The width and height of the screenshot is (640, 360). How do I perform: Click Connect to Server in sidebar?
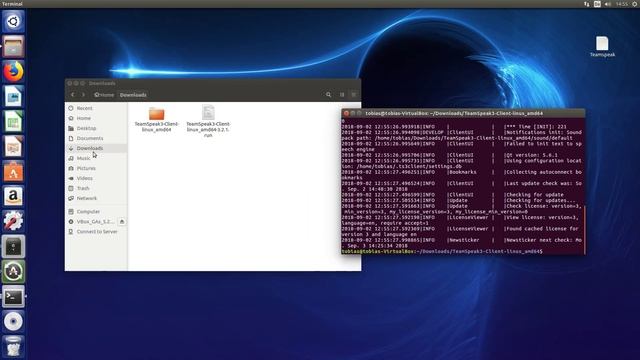coord(96,231)
